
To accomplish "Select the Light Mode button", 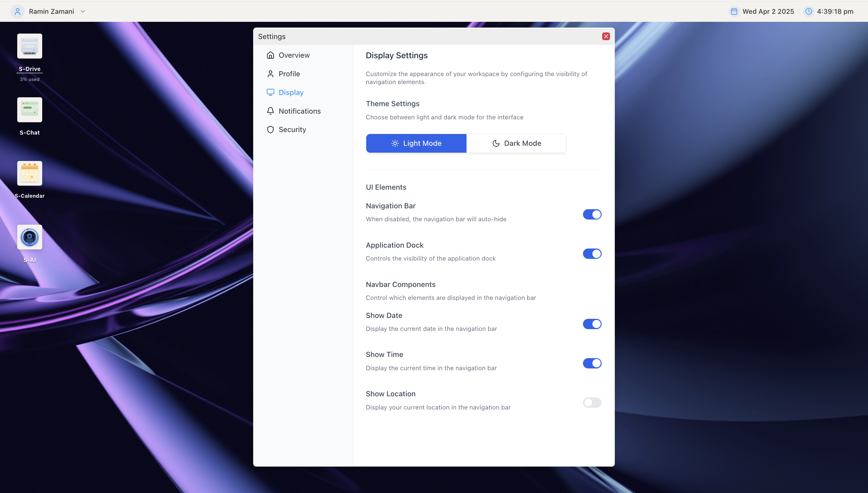I will click(416, 143).
